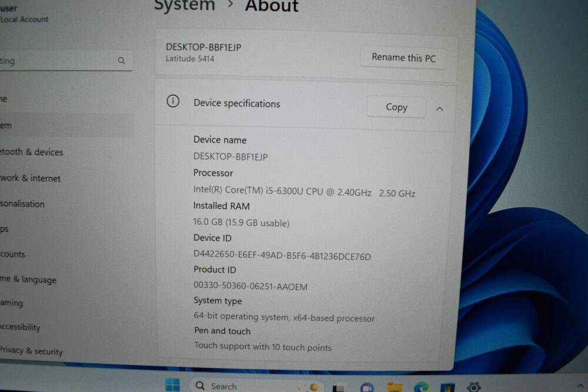This screenshot has width=588, height=392.
Task: Click the Device specifications heading
Action: (236, 103)
